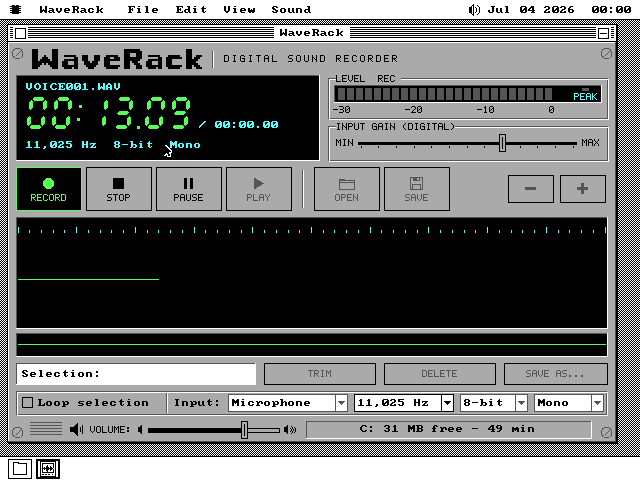
Task: Open the folder icon in the bottom shelf
Action: pyautogui.click(x=20, y=469)
